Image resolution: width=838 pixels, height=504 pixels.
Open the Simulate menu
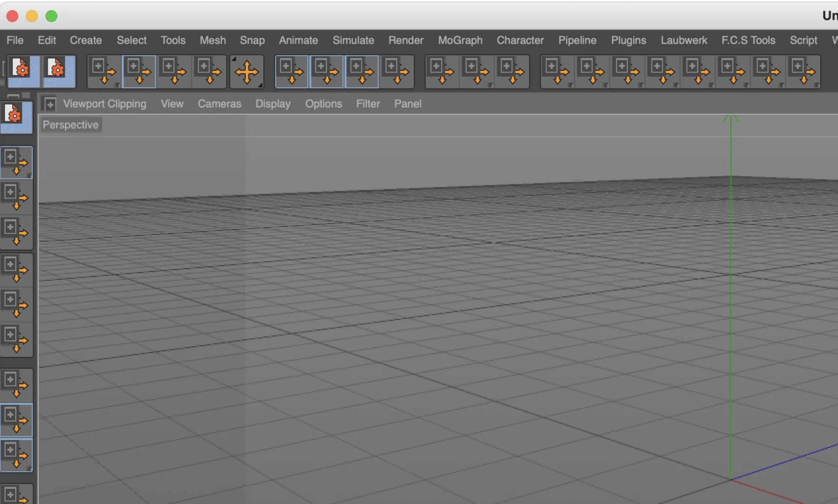pos(353,40)
